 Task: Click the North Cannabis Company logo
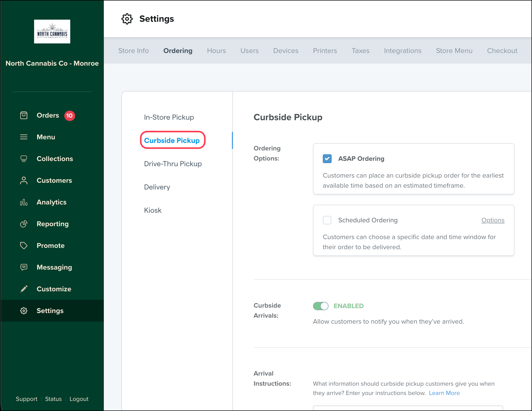coord(52,32)
